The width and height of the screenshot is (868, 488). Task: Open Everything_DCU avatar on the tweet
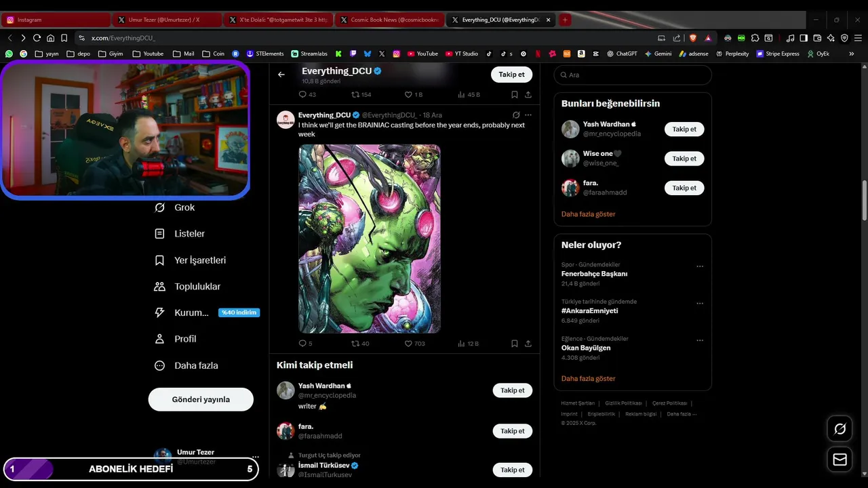285,120
